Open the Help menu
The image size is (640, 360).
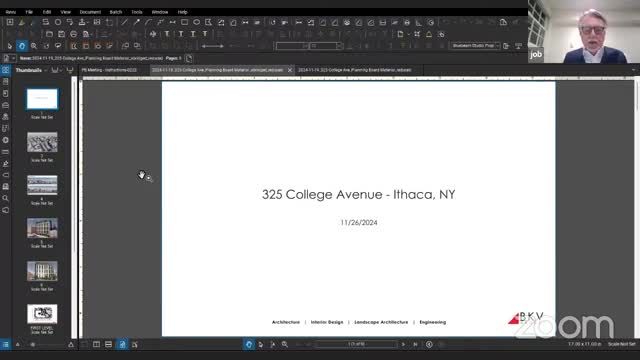point(182,12)
